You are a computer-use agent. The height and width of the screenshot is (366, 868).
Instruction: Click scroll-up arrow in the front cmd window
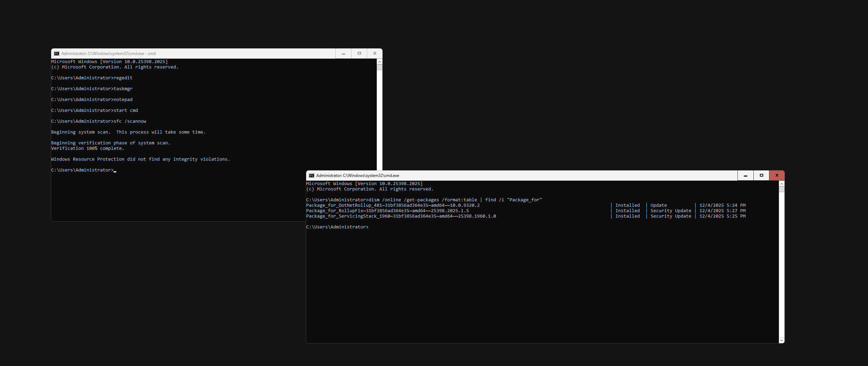(782, 184)
